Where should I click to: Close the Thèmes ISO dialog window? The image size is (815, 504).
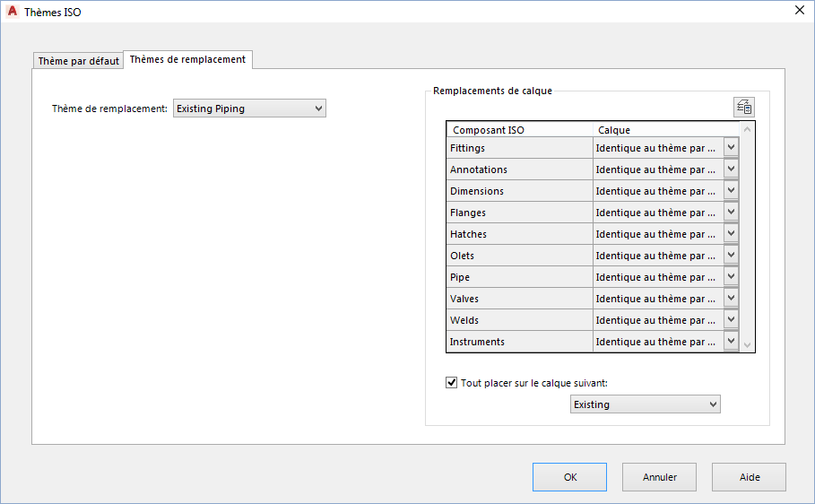pos(799,11)
